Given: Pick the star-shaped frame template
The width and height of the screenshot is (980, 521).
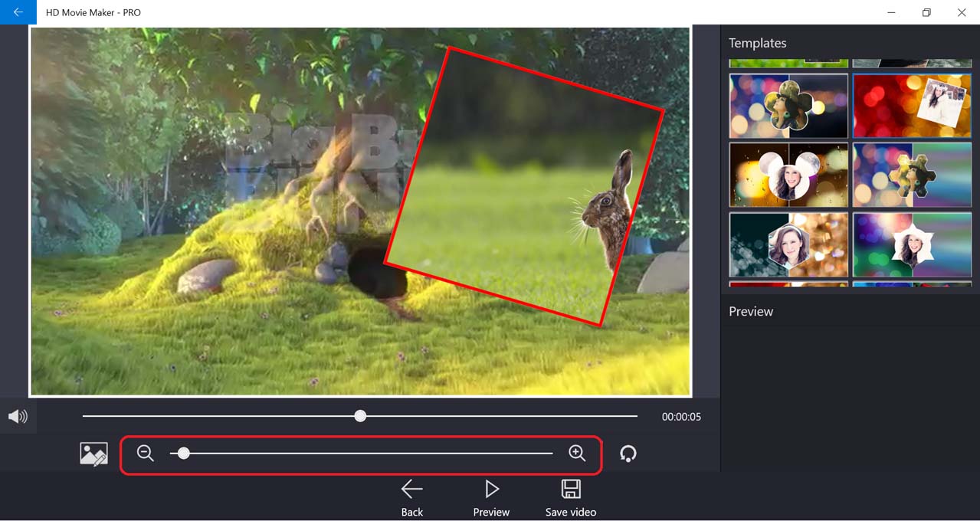Looking at the screenshot, I should tap(912, 244).
